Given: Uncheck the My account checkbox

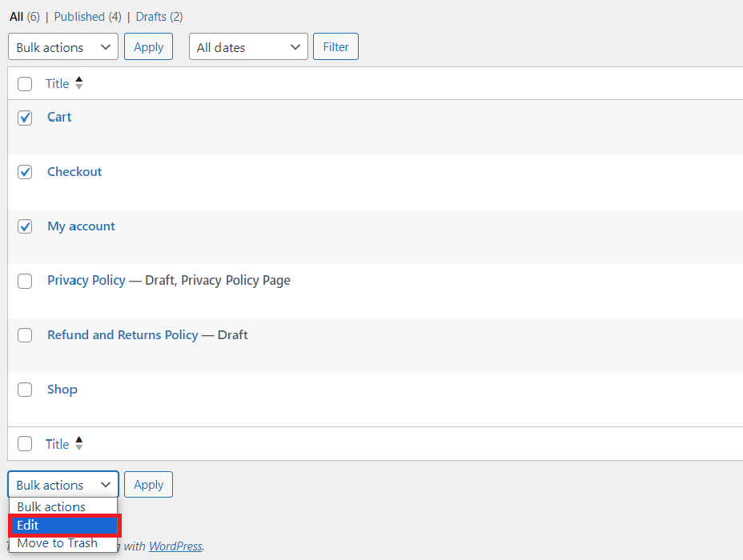Looking at the screenshot, I should coord(25,226).
